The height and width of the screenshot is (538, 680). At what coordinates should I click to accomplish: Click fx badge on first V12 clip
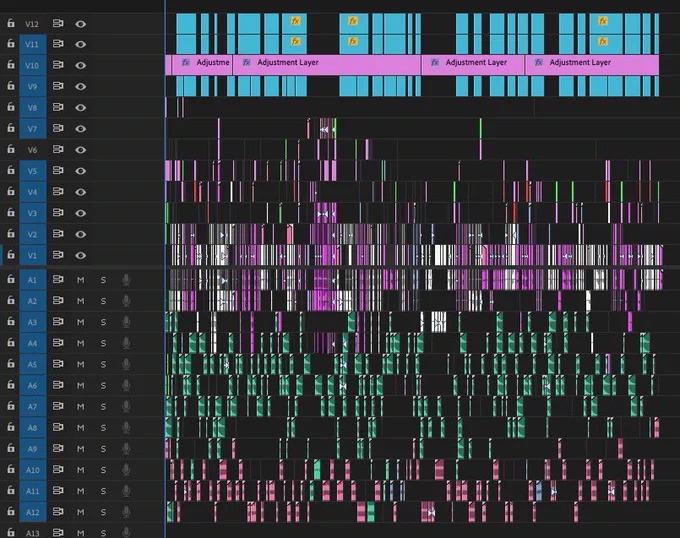click(x=295, y=21)
